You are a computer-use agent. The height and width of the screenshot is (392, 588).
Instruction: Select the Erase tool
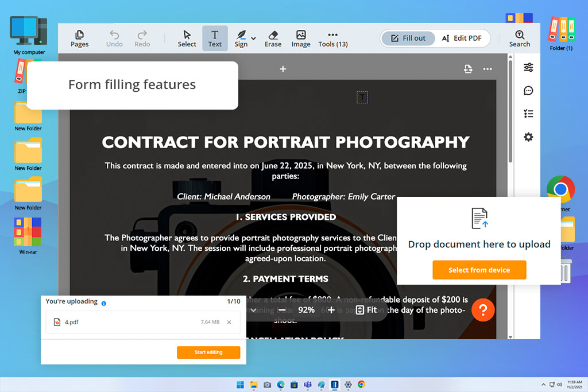point(273,38)
